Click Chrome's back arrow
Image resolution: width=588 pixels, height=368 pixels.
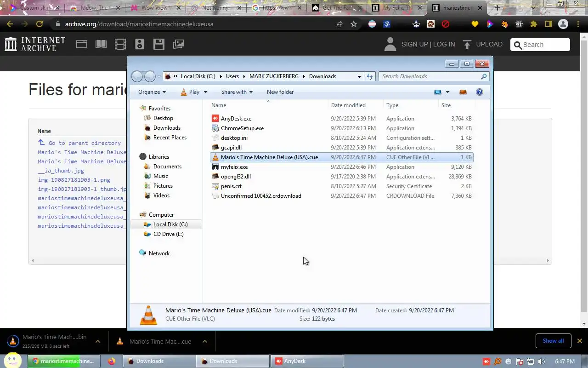pos(10,24)
